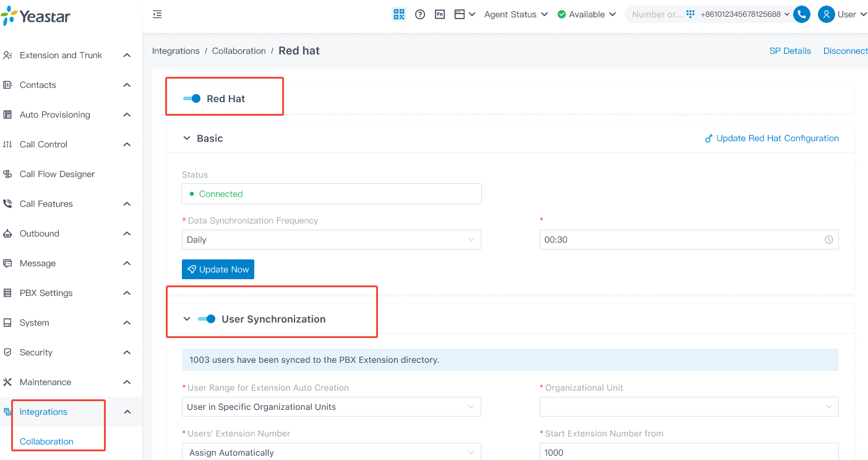Click the Fn function key icon

point(440,14)
